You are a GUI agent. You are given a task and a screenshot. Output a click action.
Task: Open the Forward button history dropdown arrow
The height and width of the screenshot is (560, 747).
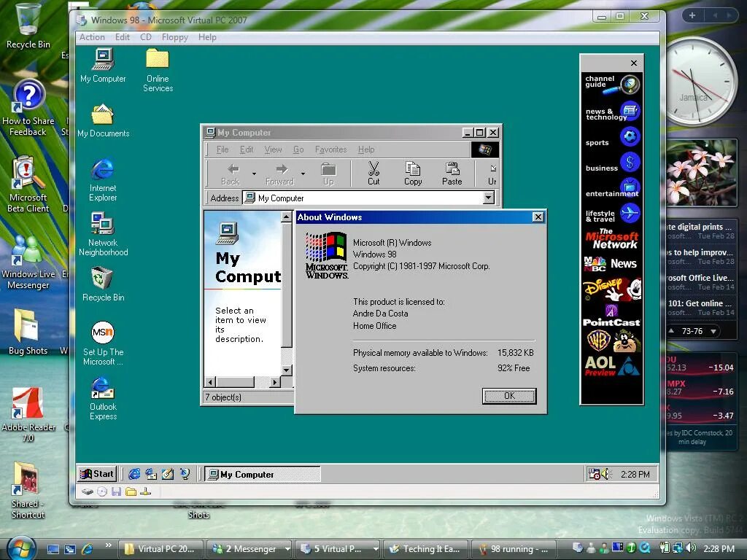(303, 174)
